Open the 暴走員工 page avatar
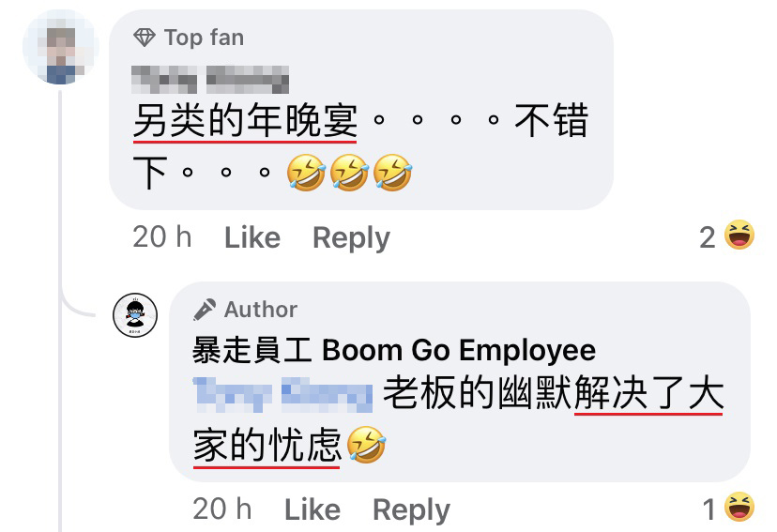 135,315
